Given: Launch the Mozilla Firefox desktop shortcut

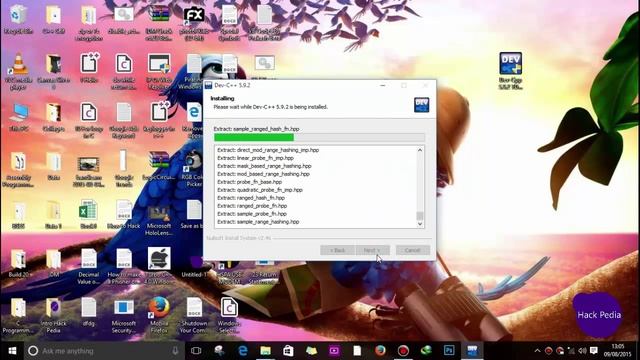Looking at the screenshot, I should click(159, 315).
